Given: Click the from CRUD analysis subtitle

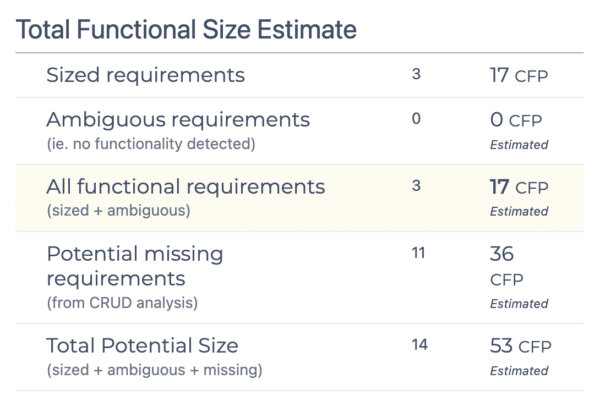Looking at the screenshot, I should (x=122, y=303).
